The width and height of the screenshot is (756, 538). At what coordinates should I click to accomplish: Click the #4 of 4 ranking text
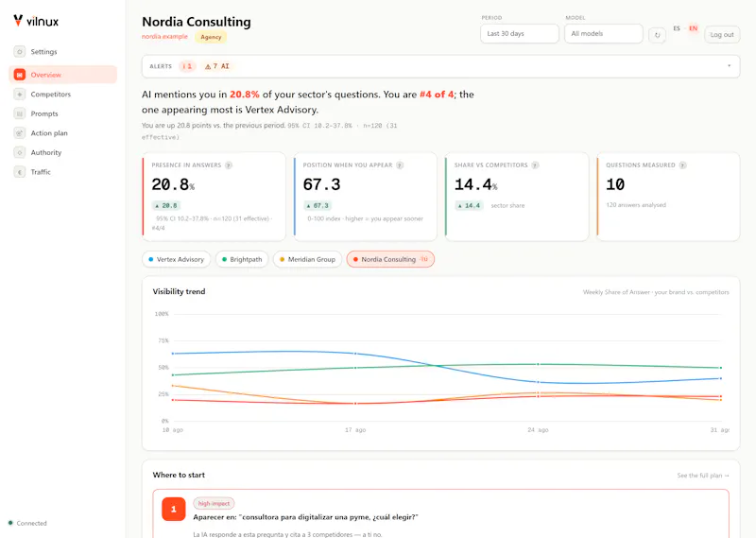(x=437, y=95)
